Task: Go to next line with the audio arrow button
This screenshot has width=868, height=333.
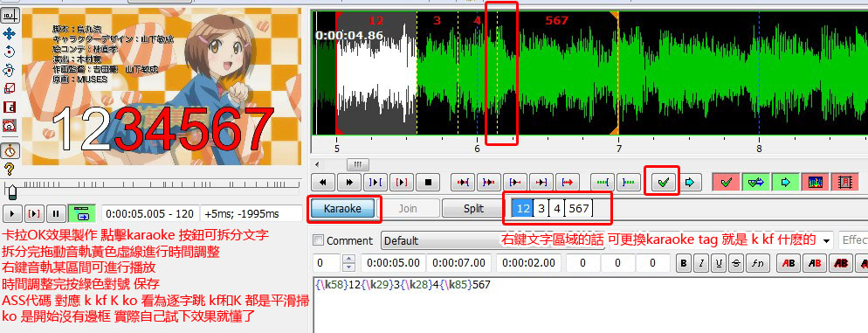Action: tap(690, 182)
